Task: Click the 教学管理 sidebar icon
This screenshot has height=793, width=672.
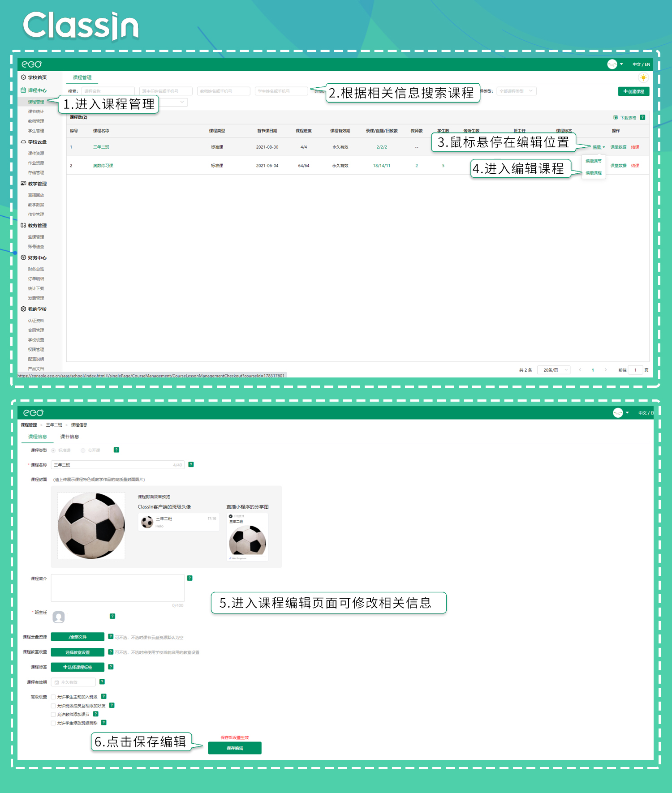Action: [x=23, y=184]
